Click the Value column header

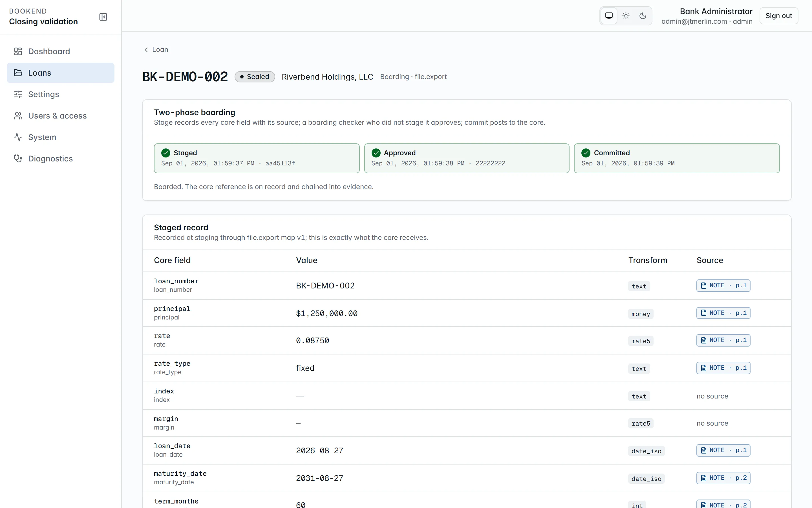click(x=306, y=260)
